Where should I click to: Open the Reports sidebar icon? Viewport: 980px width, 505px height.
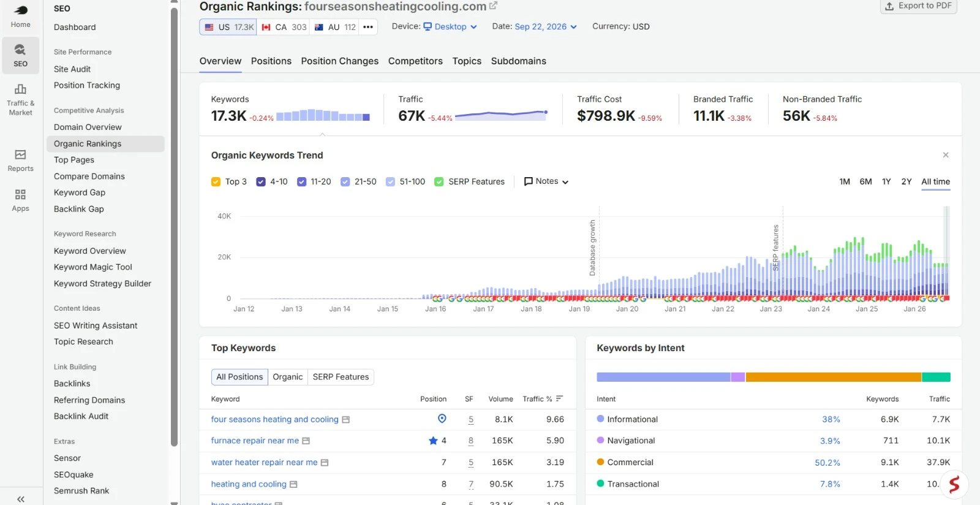point(20,160)
